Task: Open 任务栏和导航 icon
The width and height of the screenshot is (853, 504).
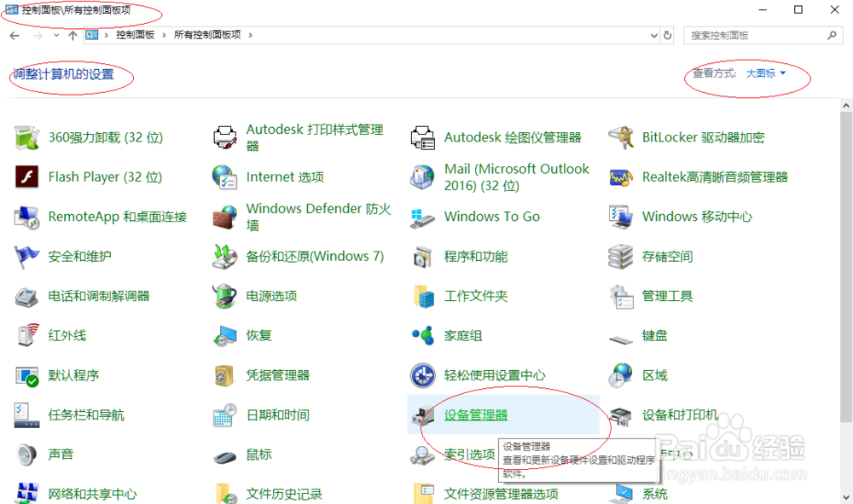Action: 26,415
